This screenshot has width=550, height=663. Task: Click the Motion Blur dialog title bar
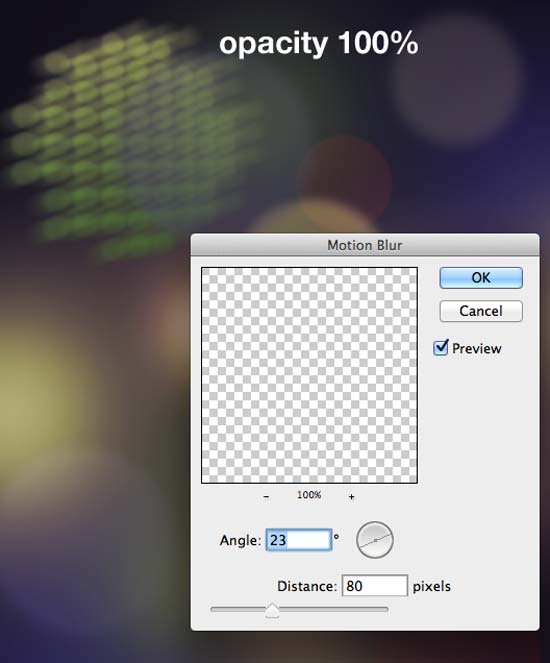(365, 245)
